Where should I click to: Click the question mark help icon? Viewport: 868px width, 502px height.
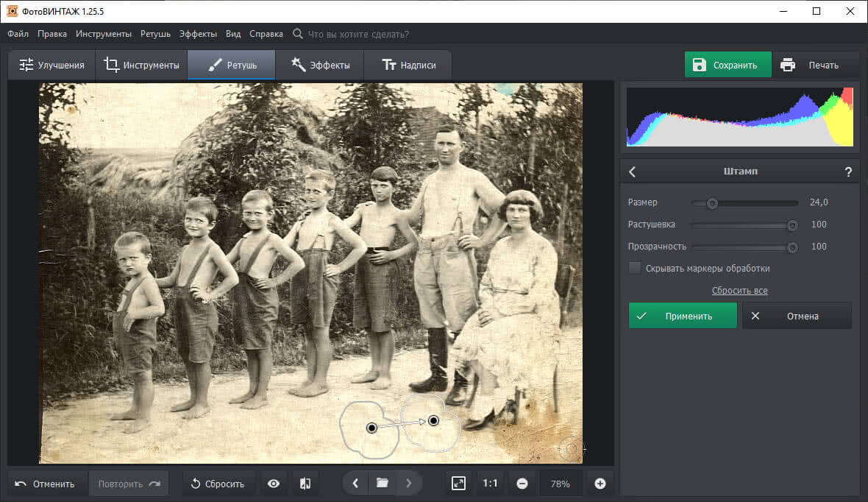coord(848,172)
